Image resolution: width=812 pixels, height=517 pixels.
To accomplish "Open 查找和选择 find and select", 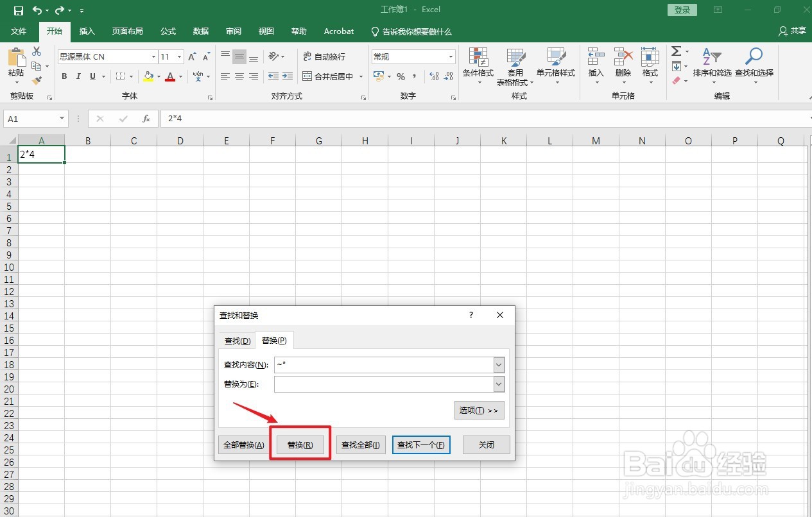I will click(754, 64).
